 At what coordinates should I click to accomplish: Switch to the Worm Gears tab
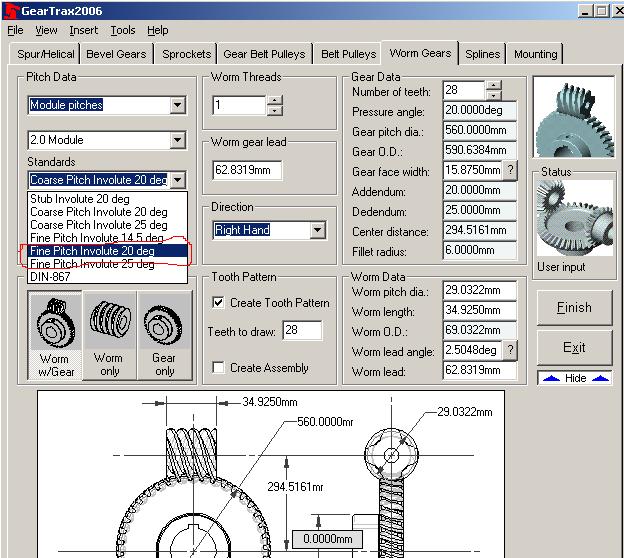click(420, 53)
